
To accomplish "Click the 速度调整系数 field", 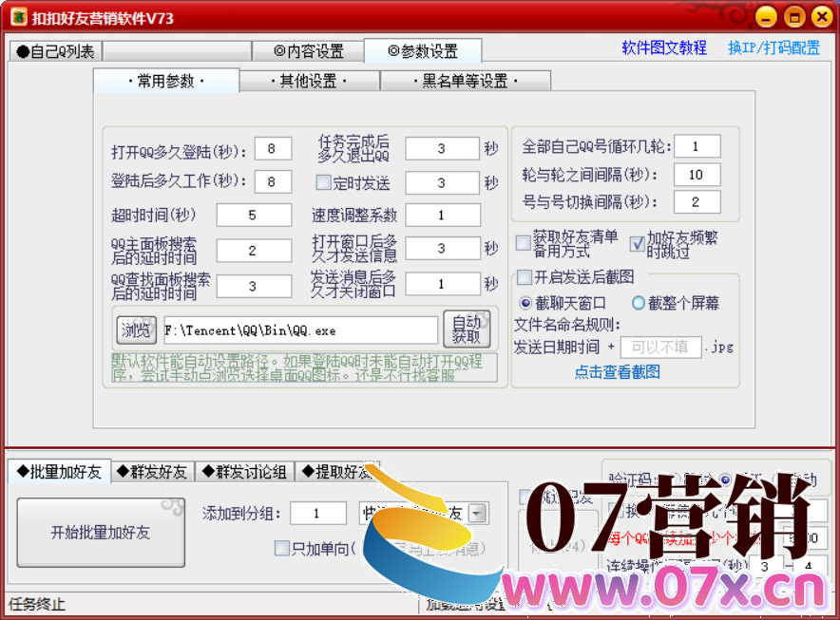I will tap(443, 216).
